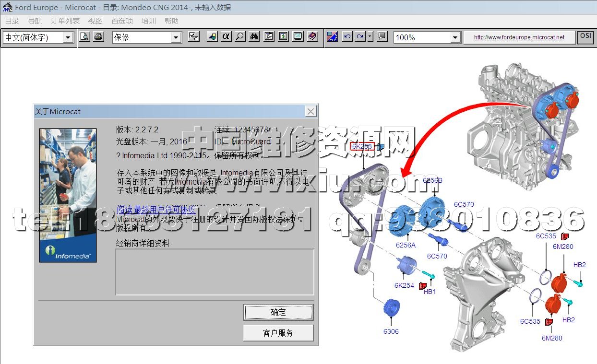The height and width of the screenshot is (364, 597).
Task: Open the 订单列表 menu
Action: [65, 21]
